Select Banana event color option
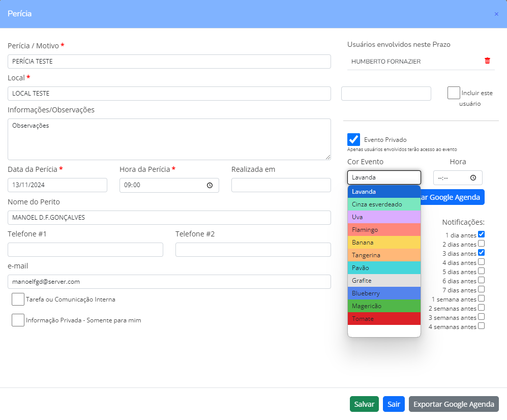 tap(384, 243)
